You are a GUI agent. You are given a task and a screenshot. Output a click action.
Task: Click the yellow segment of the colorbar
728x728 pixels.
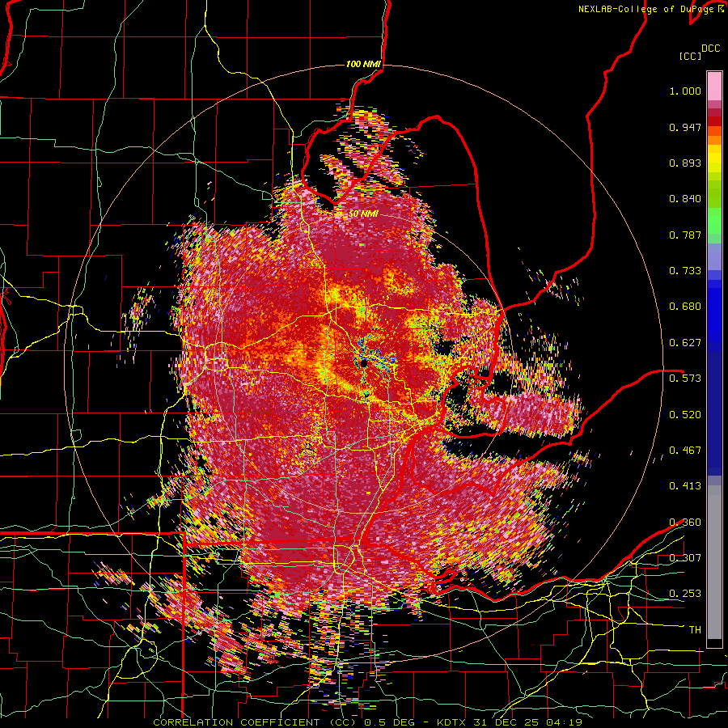click(x=714, y=159)
